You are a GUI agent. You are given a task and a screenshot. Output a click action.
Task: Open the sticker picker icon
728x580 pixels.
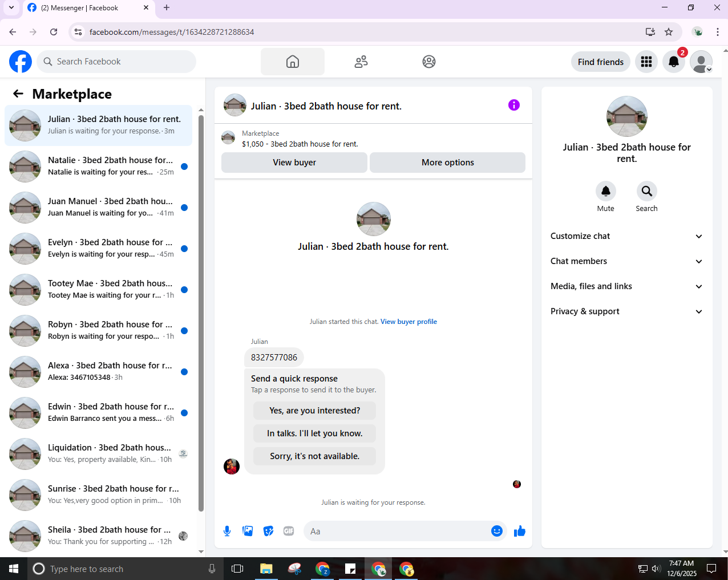(268, 531)
